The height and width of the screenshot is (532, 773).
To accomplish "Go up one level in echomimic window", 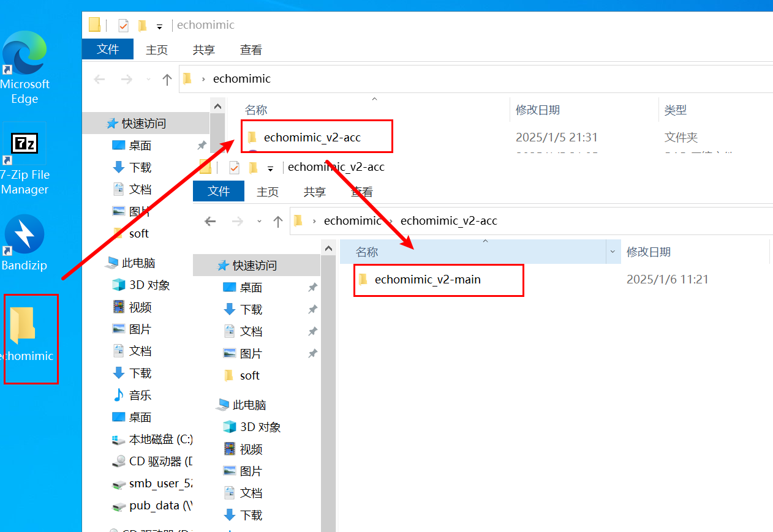I will [x=167, y=79].
